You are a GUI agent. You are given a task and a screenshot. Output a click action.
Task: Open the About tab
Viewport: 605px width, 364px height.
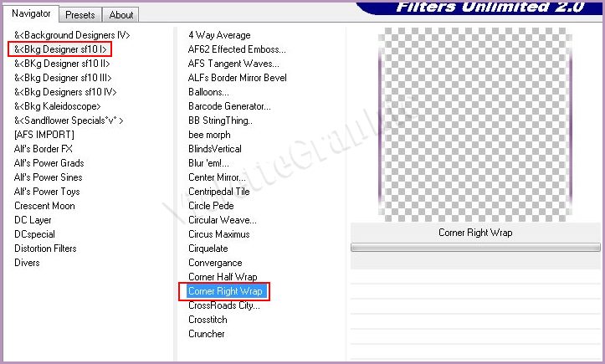121,14
